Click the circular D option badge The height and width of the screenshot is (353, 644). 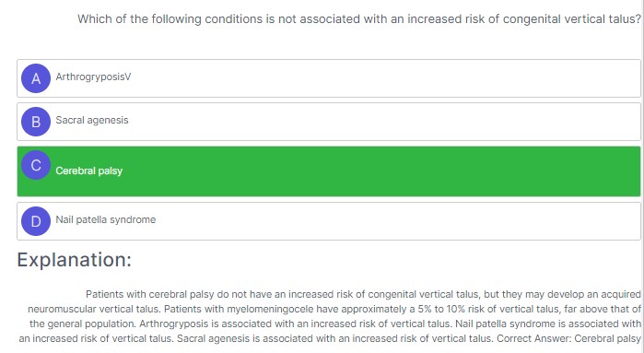[36, 221]
